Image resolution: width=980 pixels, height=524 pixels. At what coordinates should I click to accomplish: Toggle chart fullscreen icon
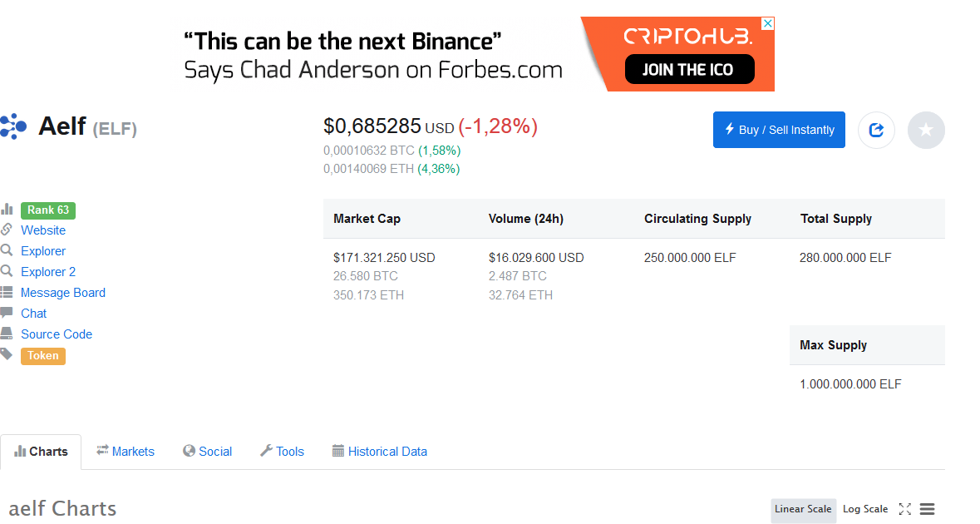click(x=905, y=509)
